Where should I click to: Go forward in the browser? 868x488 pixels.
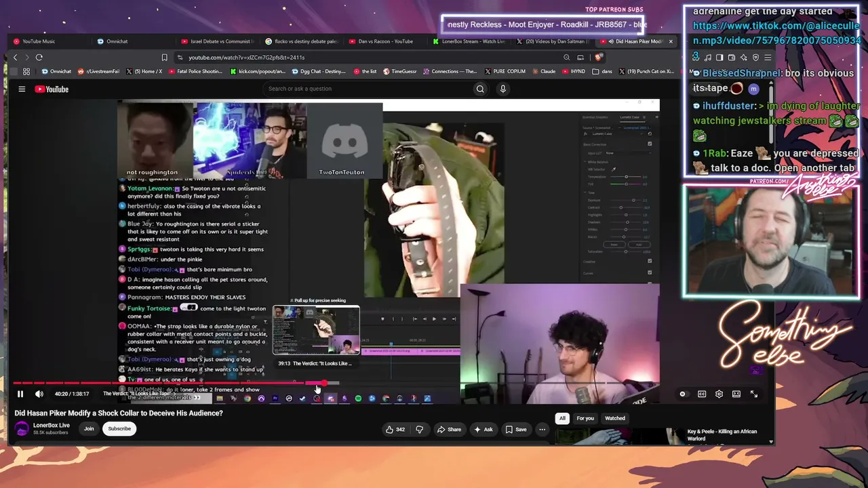(x=26, y=58)
